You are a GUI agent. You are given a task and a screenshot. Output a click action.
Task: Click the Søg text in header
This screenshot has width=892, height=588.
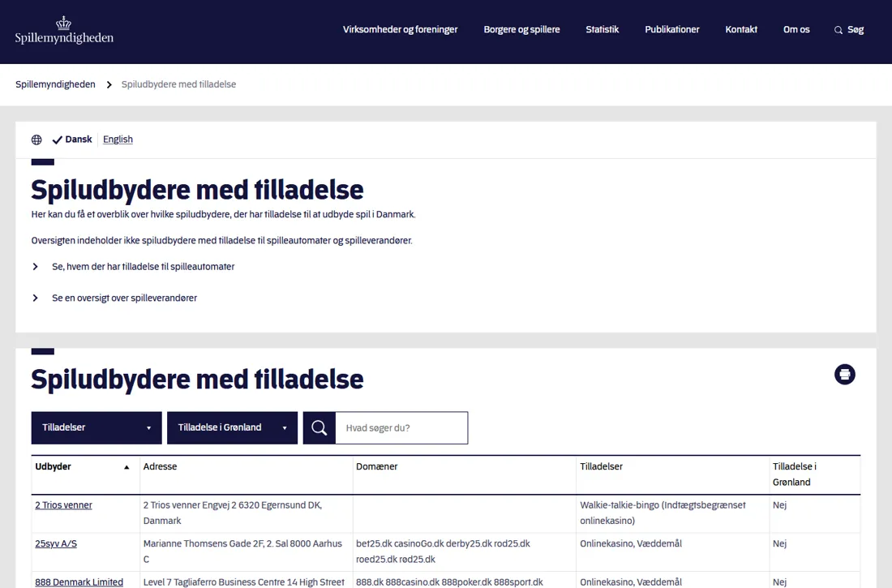(855, 29)
